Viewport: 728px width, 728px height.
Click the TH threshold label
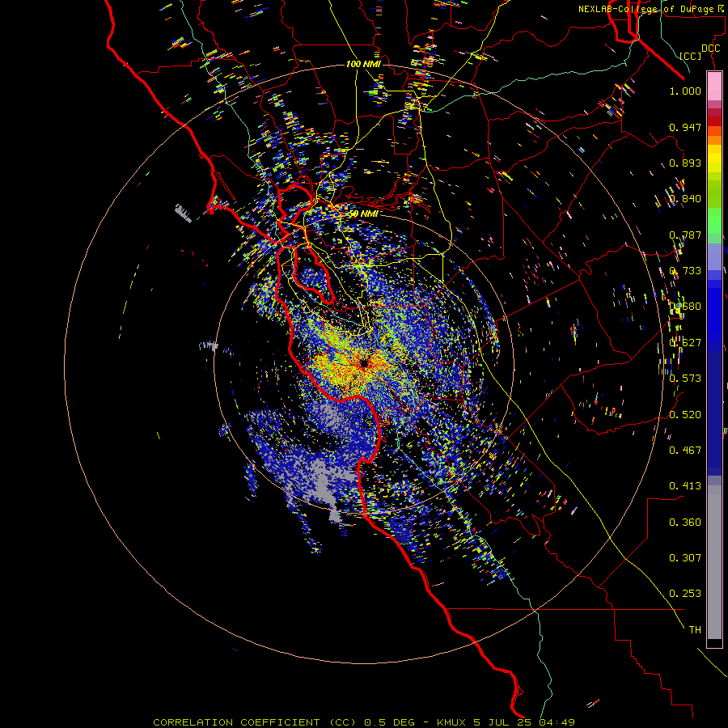click(x=695, y=630)
